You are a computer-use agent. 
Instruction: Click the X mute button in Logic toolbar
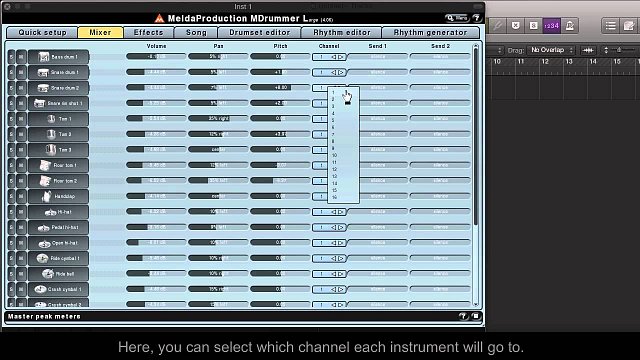pyautogui.click(x=516, y=26)
